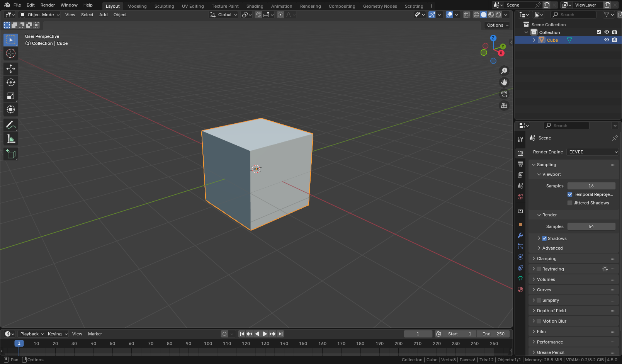
Task: Open the View Layer properties tab
Action: click(x=520, y=175)
